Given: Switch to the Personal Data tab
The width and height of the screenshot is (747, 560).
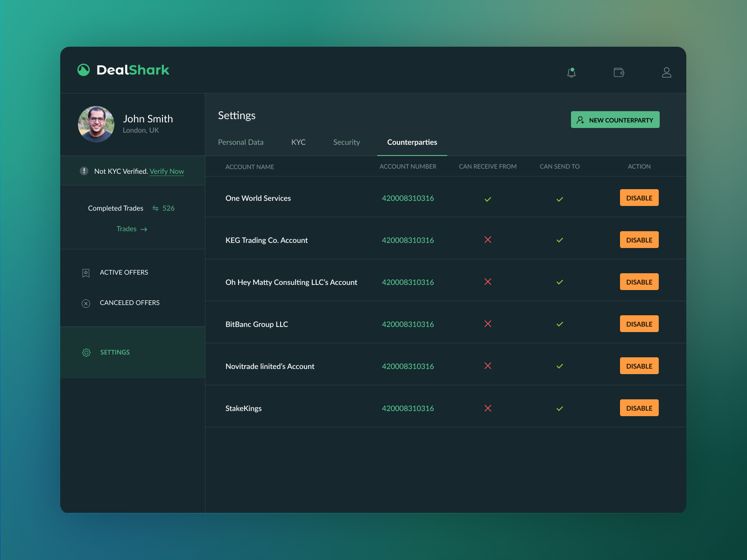Looking at the screenshot, I should [x=241, y=142].
